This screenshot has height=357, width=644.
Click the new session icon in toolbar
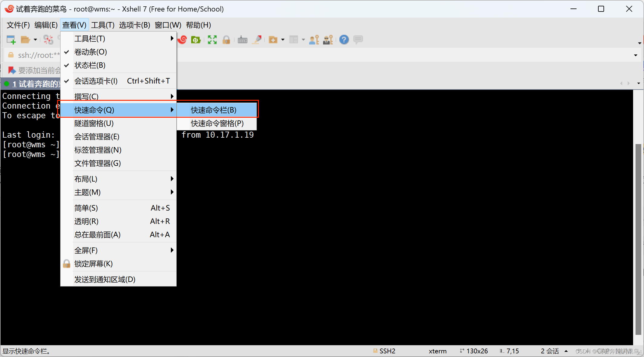click(11, 40)
